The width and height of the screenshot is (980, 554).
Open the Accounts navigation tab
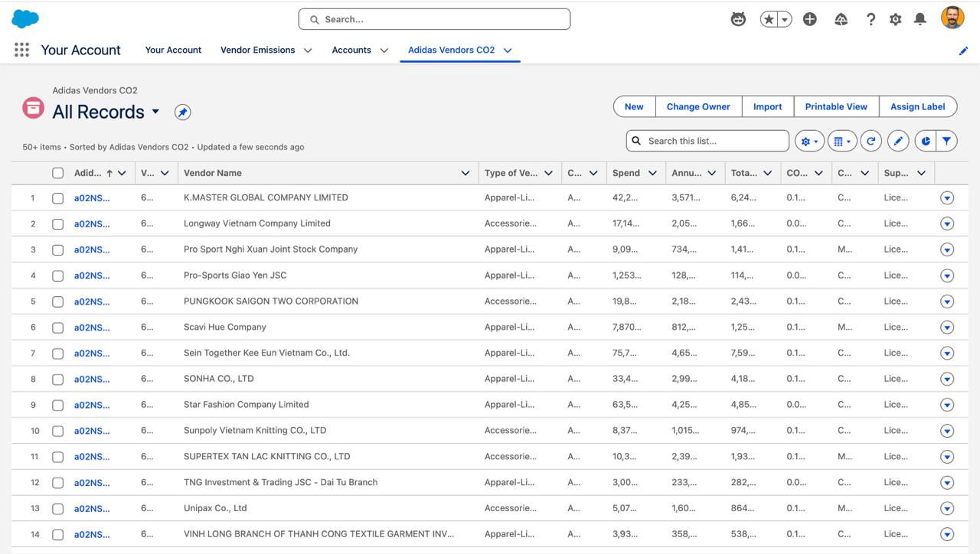point(351,50)
